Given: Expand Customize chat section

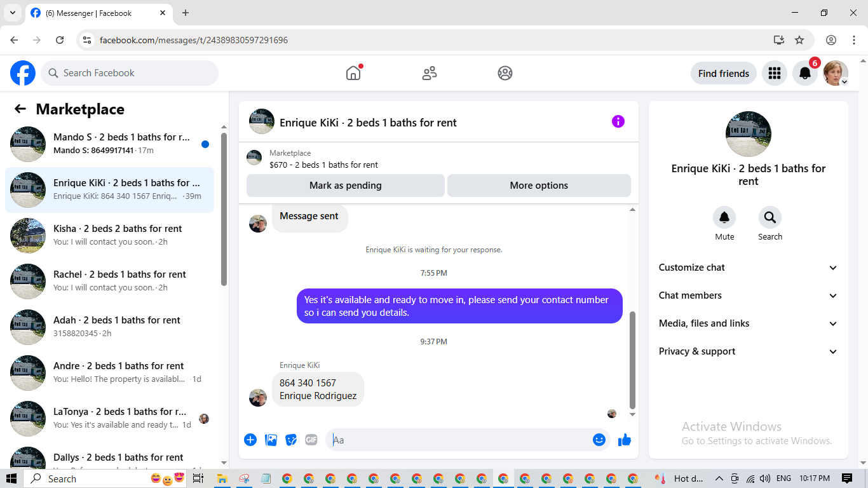Looking at the screenshot, I should pyautogui.click(x=749, y=268).
